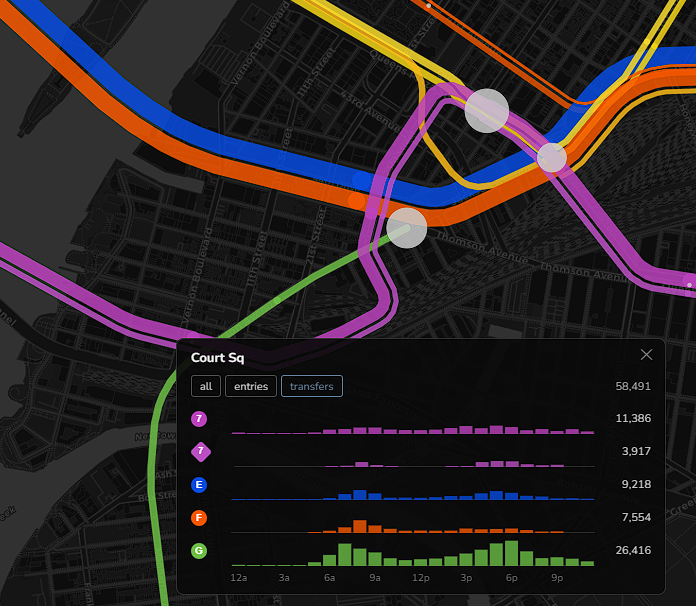
Task: Click the 3p time axis label
Action: (x=466, y=578)
